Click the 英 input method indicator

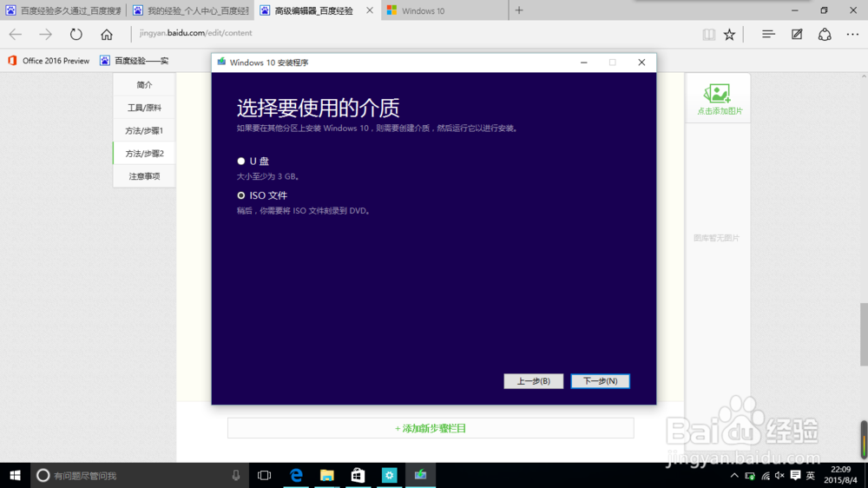811,475
